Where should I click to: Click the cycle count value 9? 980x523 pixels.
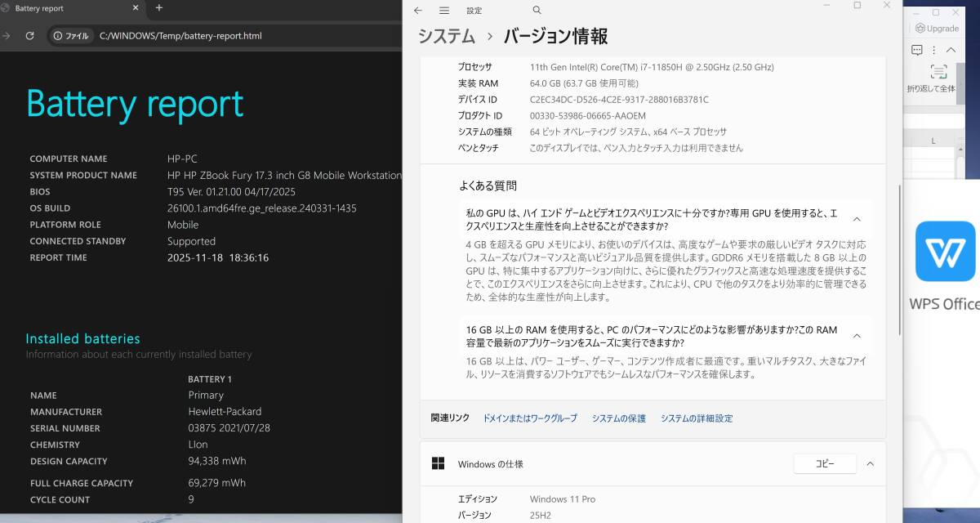pos(191,499)
